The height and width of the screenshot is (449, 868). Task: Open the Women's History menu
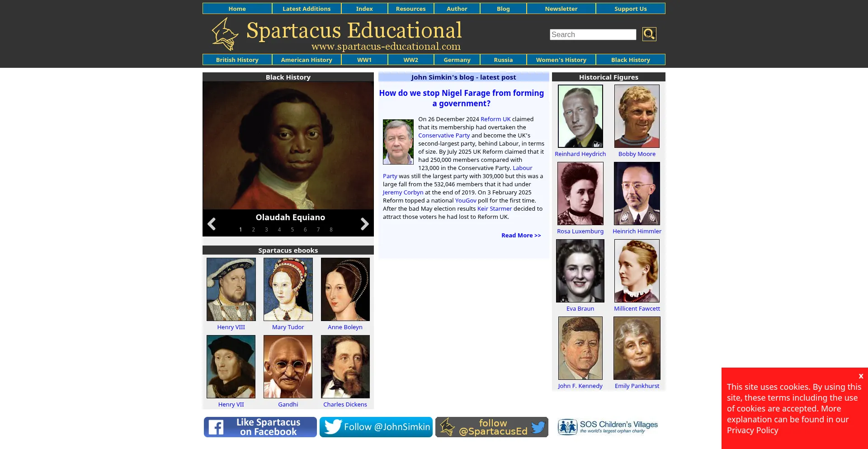click(561, 60)
